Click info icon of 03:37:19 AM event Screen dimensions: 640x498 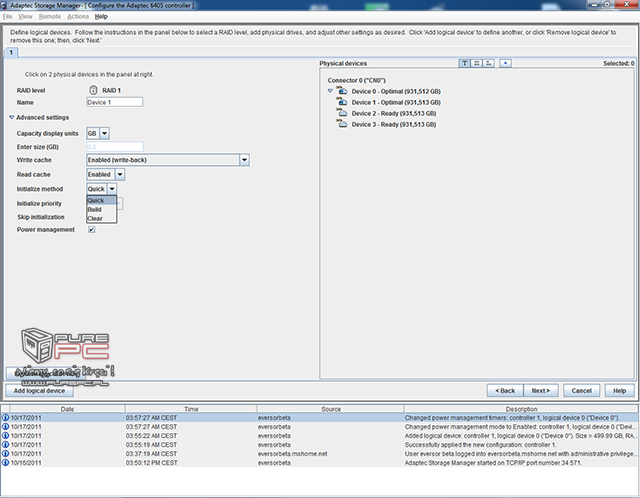click(5, 454)
